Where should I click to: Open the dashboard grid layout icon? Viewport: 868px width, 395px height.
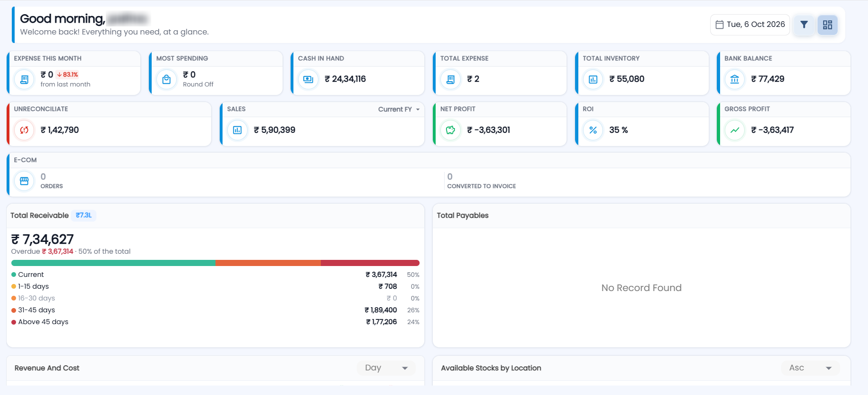click(827, 25)
